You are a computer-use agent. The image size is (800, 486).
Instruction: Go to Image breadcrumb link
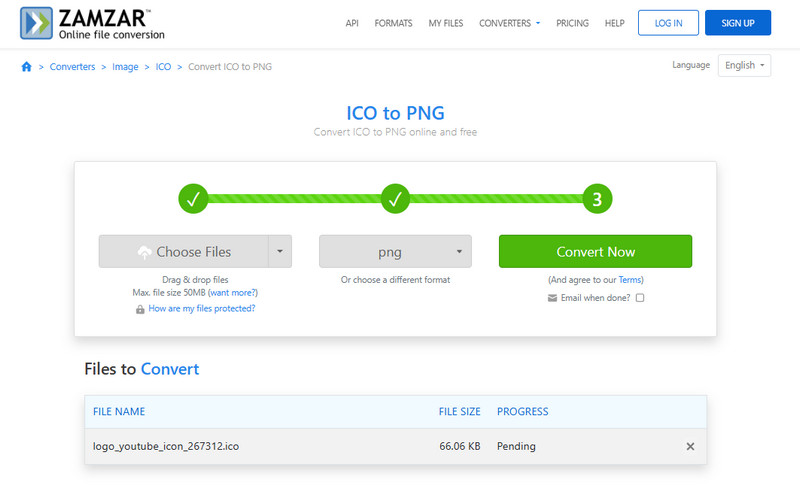[125, 67]
